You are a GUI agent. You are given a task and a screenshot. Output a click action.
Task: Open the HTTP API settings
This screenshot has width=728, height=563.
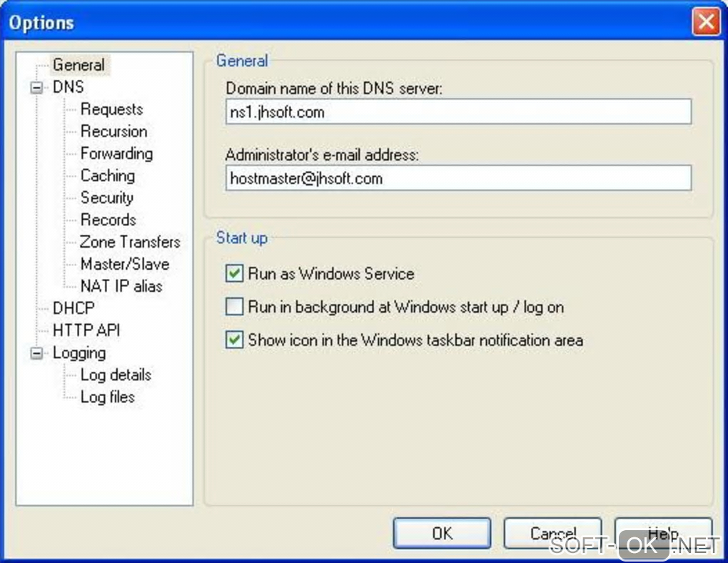pyautogui.click(x=86, y=330)
